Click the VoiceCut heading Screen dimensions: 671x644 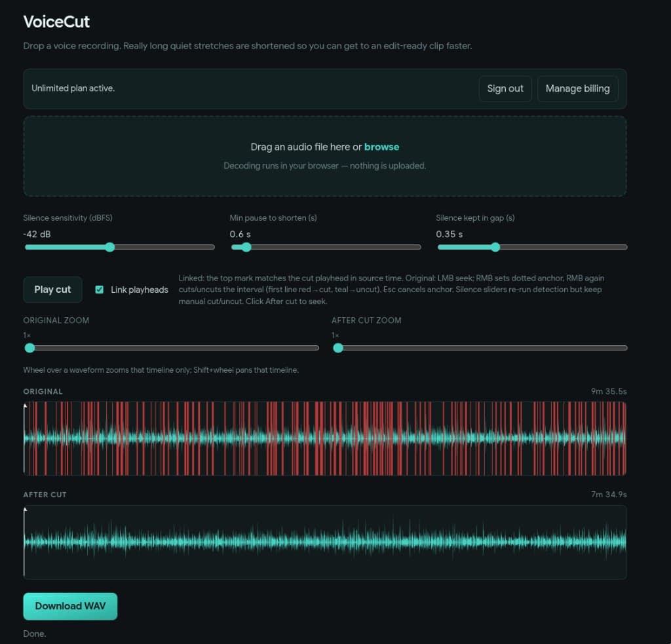(x=56, y=22)
